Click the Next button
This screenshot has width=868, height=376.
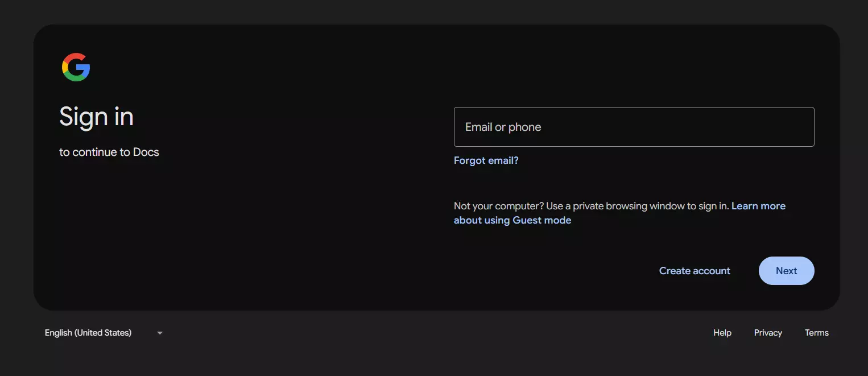(787, 271)
